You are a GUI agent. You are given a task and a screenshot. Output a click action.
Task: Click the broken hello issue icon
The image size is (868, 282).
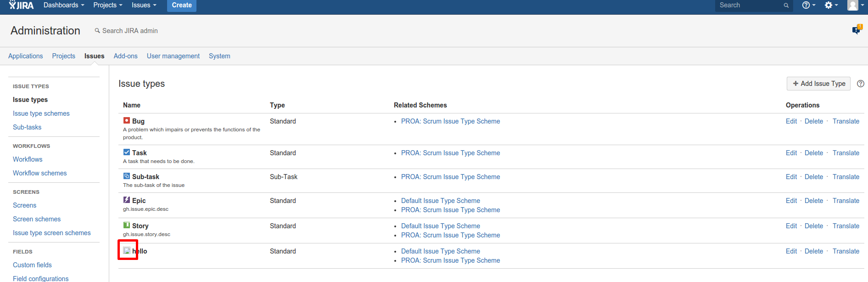pos(127,250)
